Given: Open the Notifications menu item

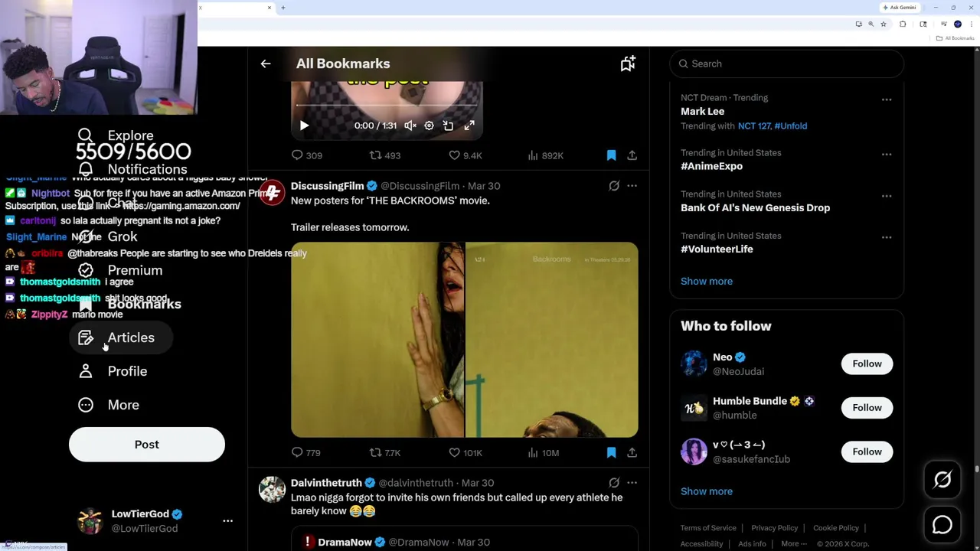Looking at the screenshot, I should click(x=132, y=169).
